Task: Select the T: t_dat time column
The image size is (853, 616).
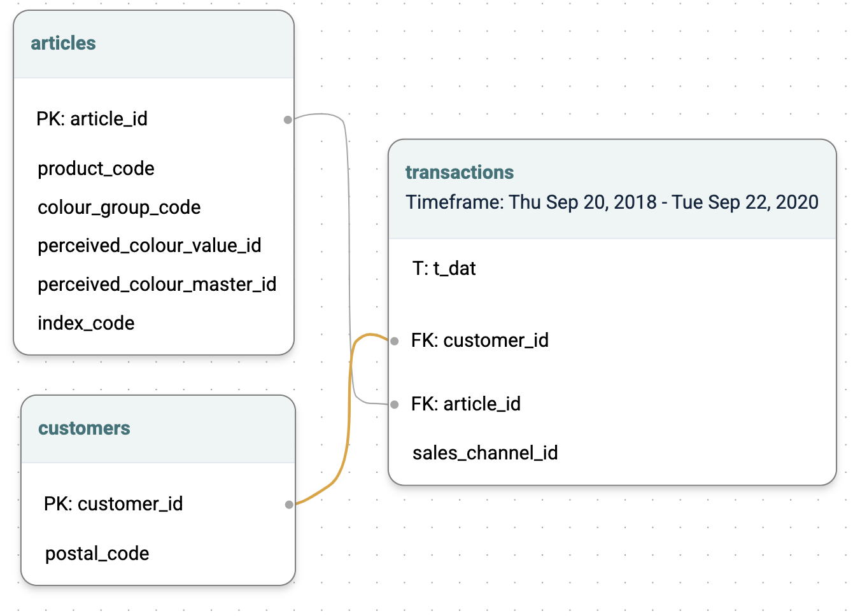Action: 444,269
